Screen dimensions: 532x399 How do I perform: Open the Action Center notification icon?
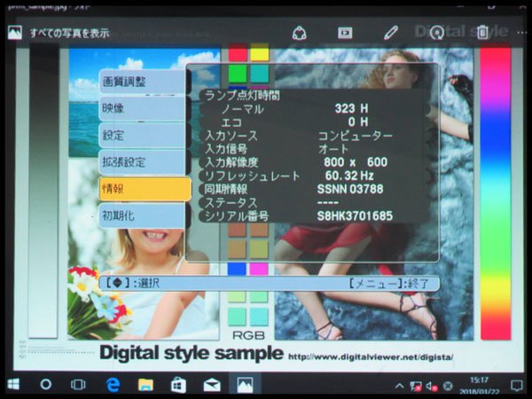point(517,386)
